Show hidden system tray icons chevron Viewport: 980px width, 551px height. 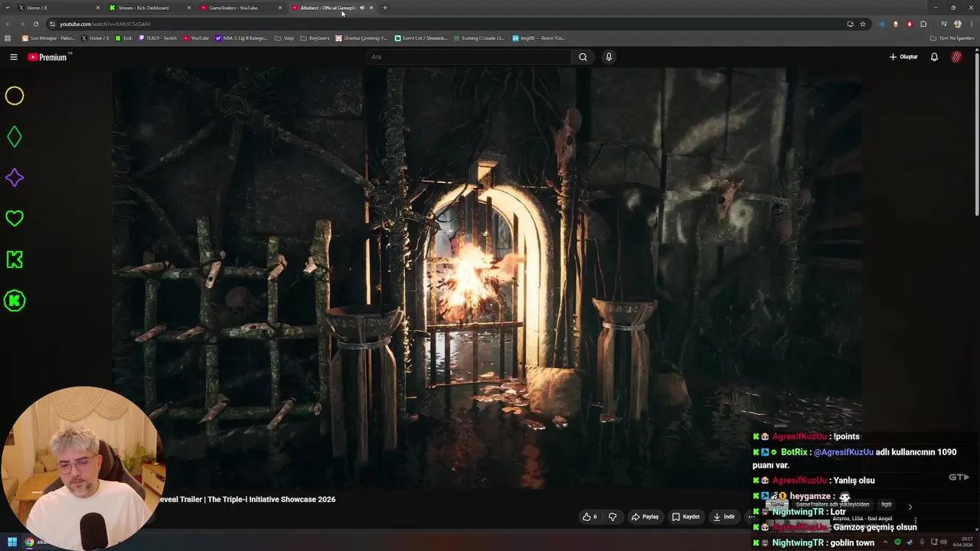885,542
